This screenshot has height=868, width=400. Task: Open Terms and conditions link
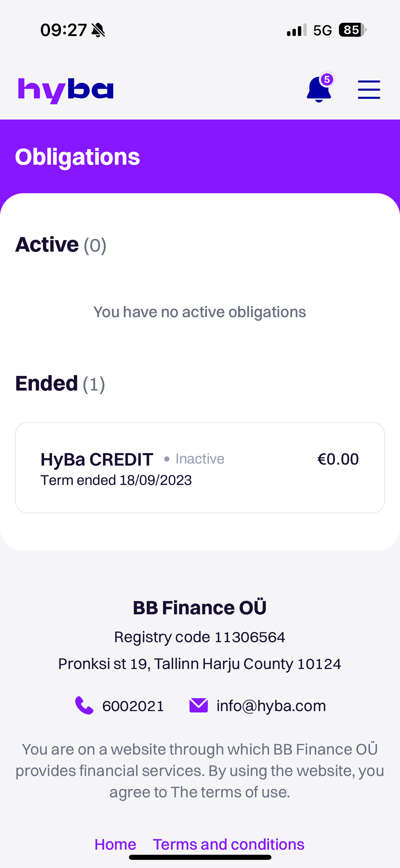click(228, 844)
